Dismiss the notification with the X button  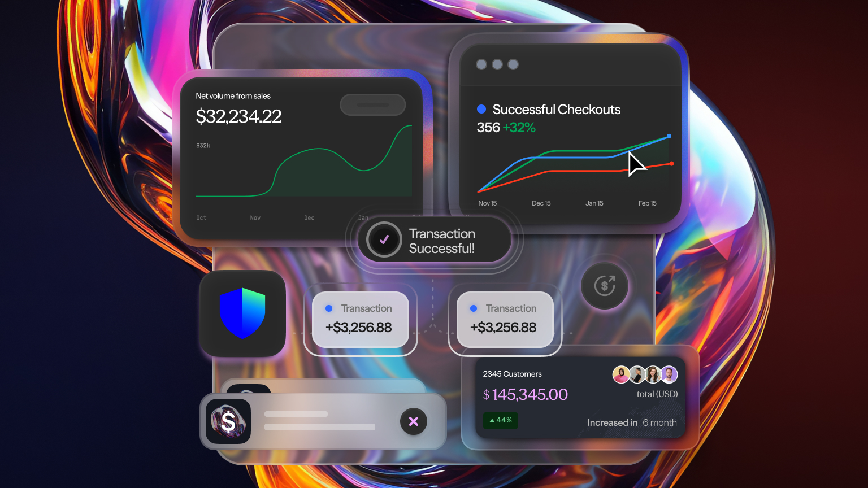(414, 421)
